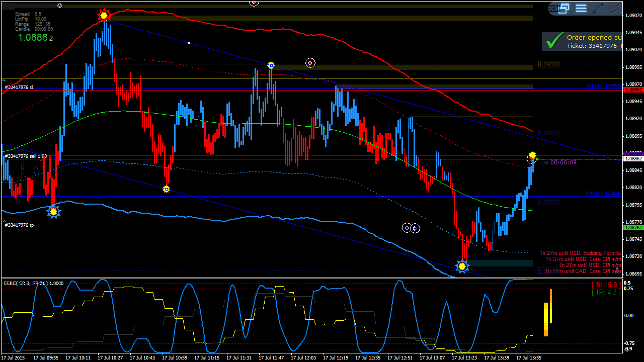
Task: Select the parallel channel lines drawing tool
Action: click(615, 8)
